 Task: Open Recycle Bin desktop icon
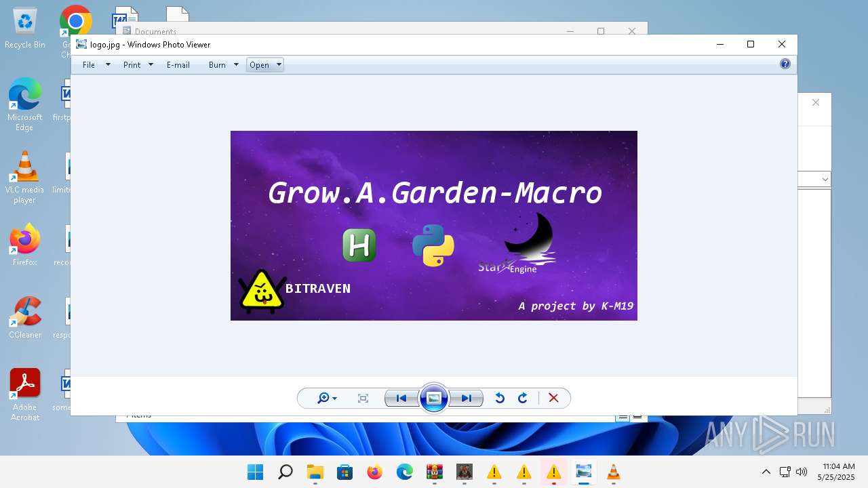[x=25, y=28]
